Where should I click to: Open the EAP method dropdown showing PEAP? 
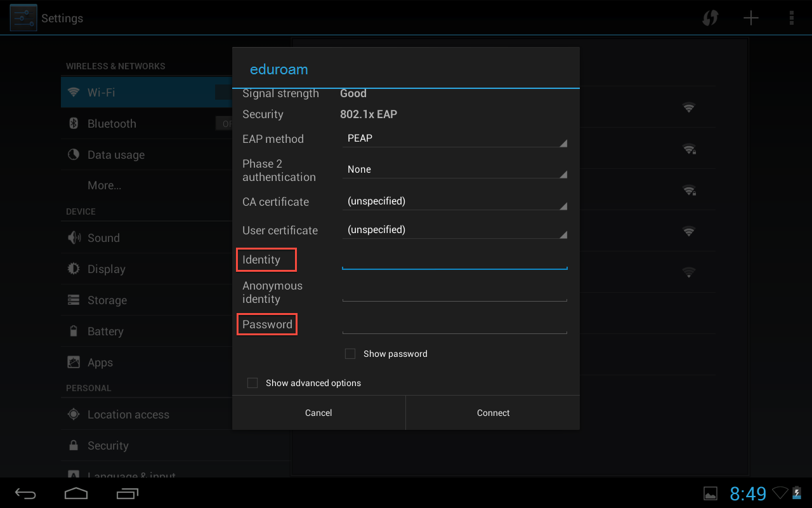click(x=454, y=138)
